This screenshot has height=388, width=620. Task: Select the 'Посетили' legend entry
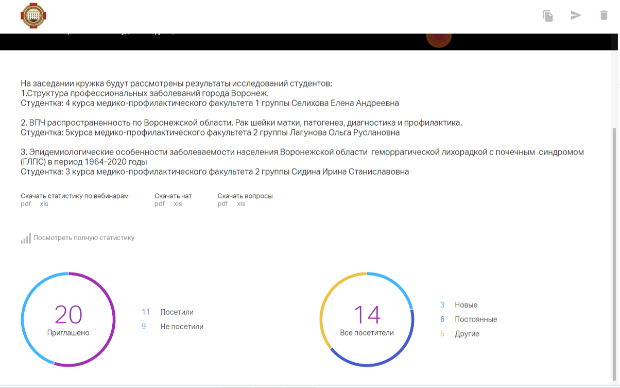pyautogui.click(x=167, y=312)
